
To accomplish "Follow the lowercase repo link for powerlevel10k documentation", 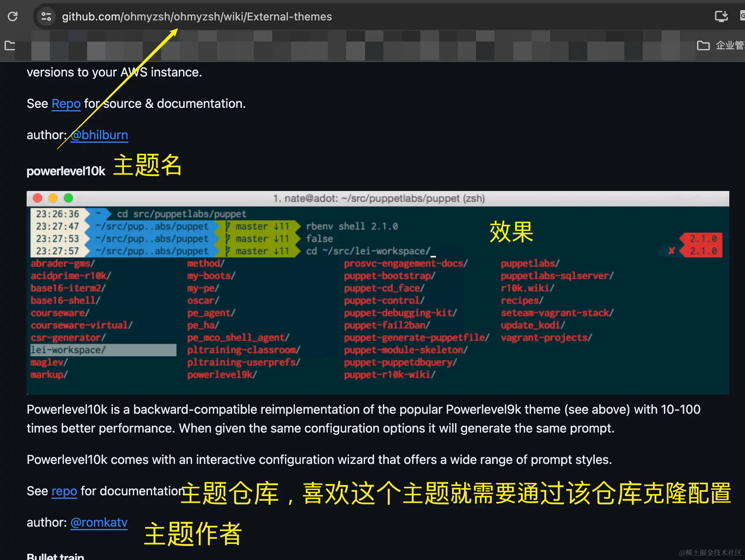I will [x=64, y=491].
